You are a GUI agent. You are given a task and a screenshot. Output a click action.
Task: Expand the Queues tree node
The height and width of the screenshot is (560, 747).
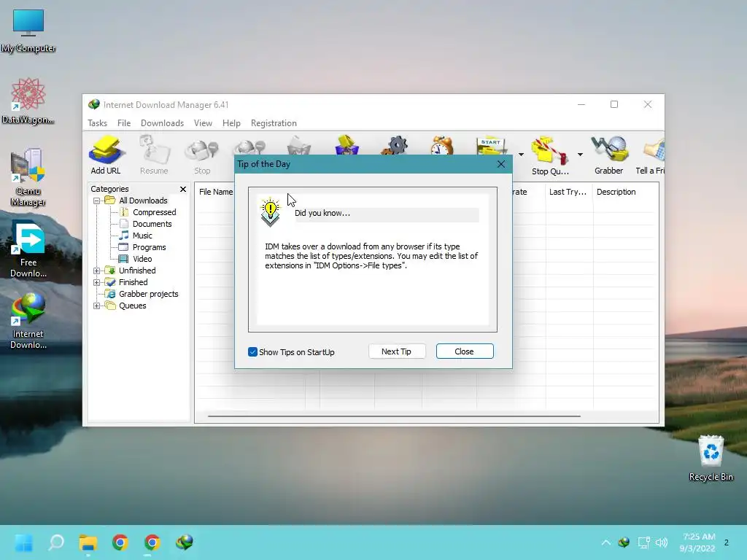click(x=97, y=306)
